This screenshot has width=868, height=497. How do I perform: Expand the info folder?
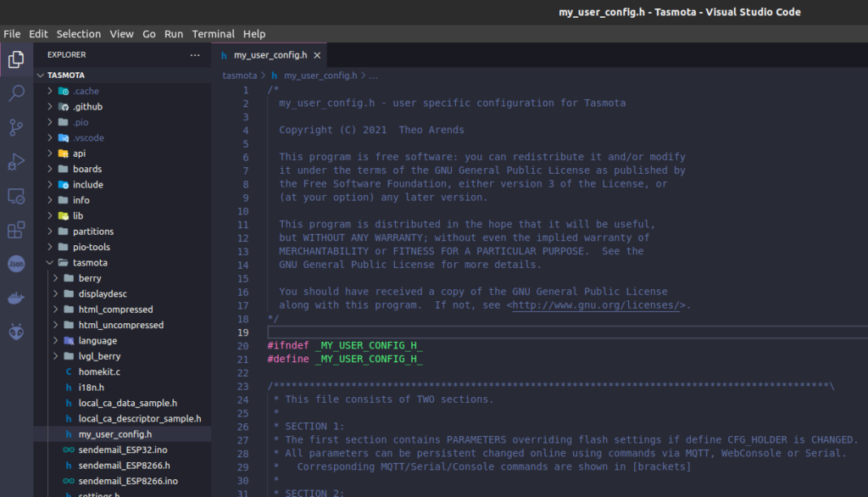122,200
